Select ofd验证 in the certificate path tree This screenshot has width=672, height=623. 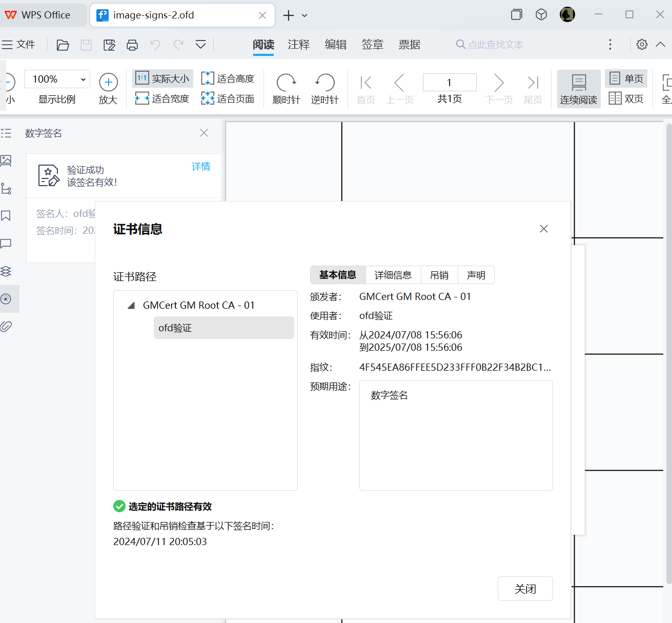click(223, 328)
